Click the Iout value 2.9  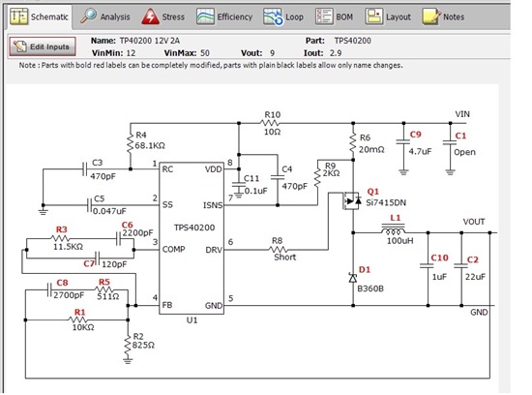(x=336, y=53)
